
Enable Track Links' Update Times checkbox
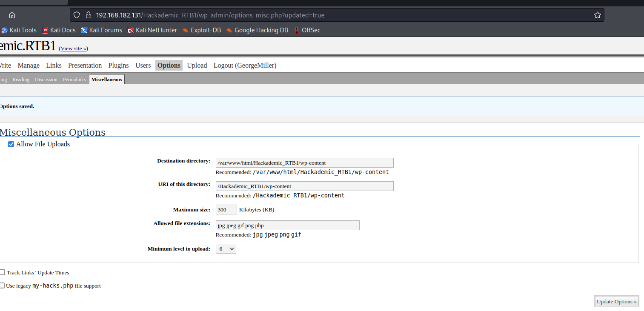tap(2, 272)
